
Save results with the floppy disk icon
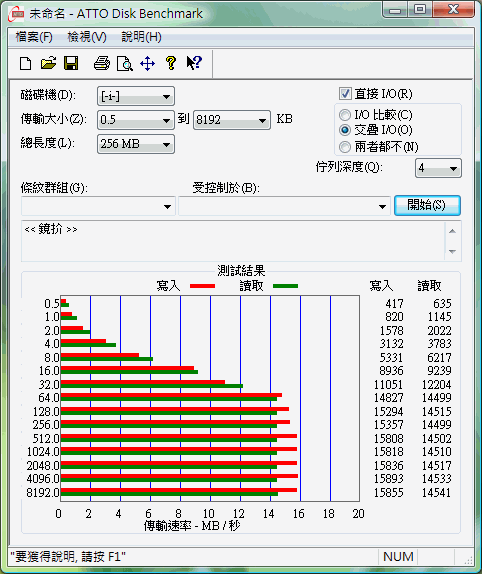click(x=71, y=63)
